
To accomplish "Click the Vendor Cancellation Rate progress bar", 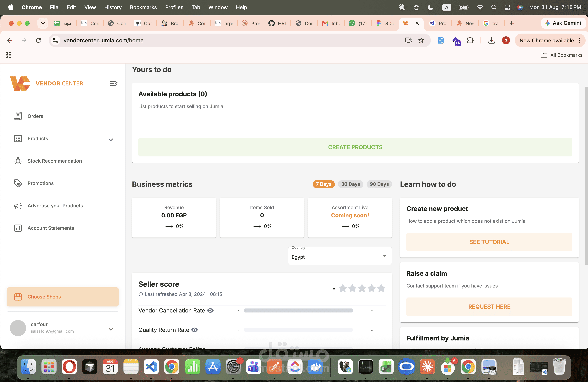I will [298, 310].
